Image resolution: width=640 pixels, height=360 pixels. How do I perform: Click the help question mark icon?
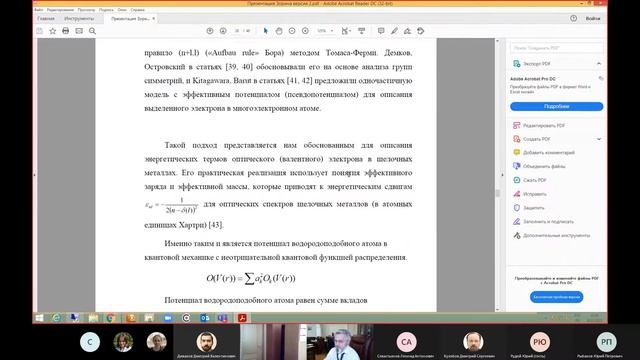573,18
